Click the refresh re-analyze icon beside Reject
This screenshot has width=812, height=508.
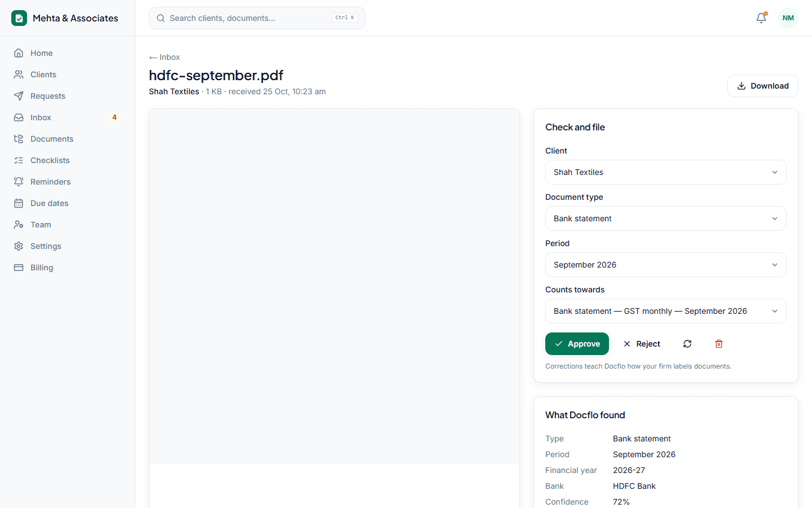(x=687, y=344)
